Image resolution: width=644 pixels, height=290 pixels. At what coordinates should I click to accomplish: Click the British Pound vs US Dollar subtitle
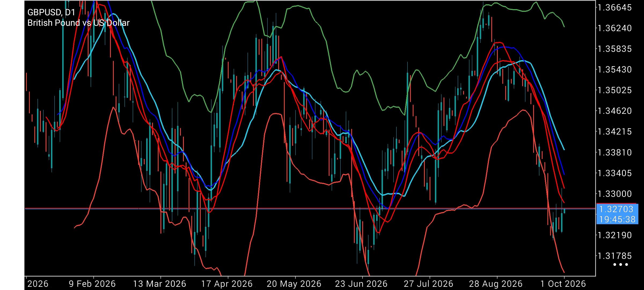[x=78, y=23]
